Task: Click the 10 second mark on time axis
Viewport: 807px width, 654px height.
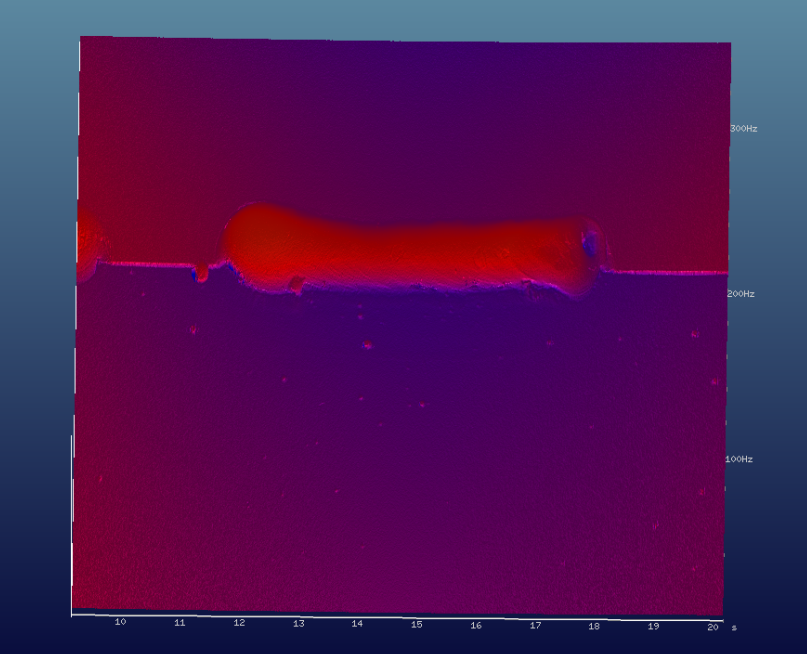Action: coord(120,622)
